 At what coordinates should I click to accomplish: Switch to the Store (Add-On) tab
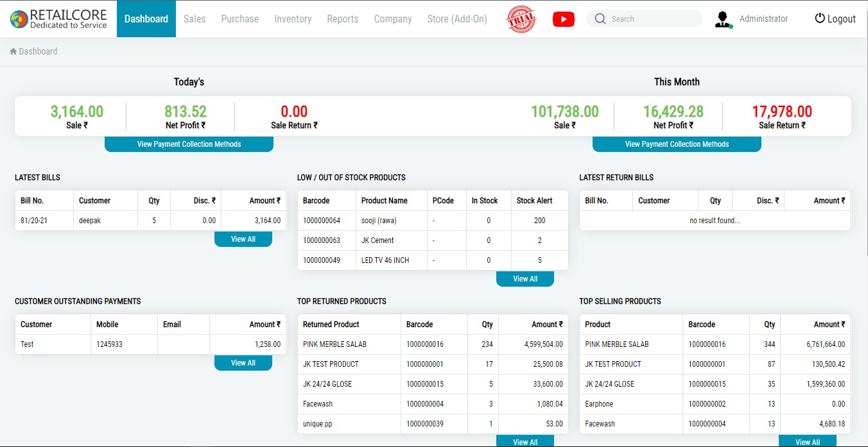457,19
